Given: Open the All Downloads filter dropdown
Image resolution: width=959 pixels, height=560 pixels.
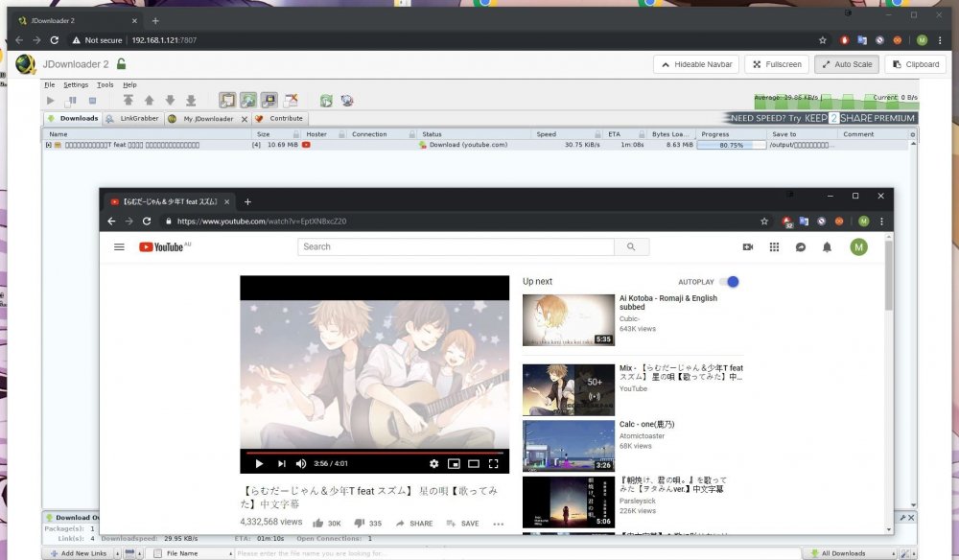Looking at the screenshot, I should [849, 553].
